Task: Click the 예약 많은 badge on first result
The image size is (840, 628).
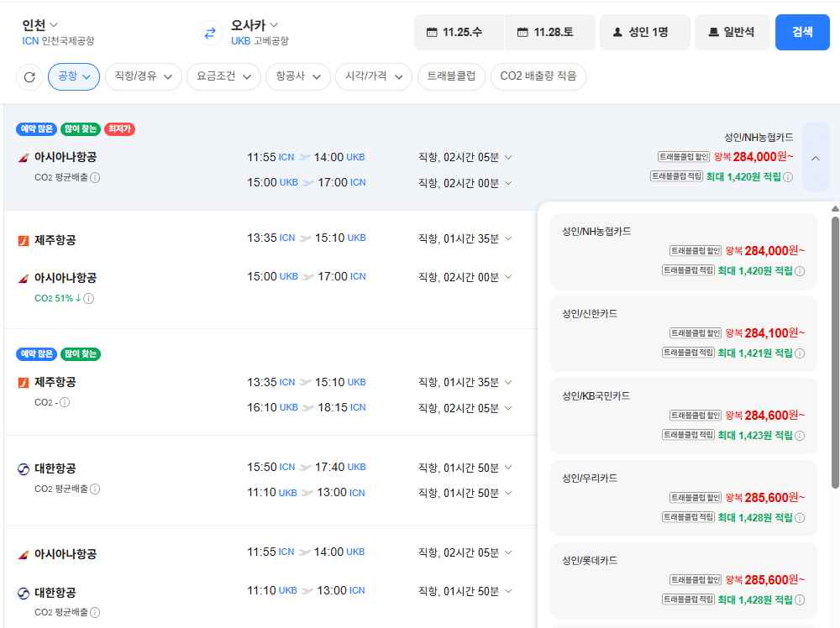Action: tap(36, 129)
